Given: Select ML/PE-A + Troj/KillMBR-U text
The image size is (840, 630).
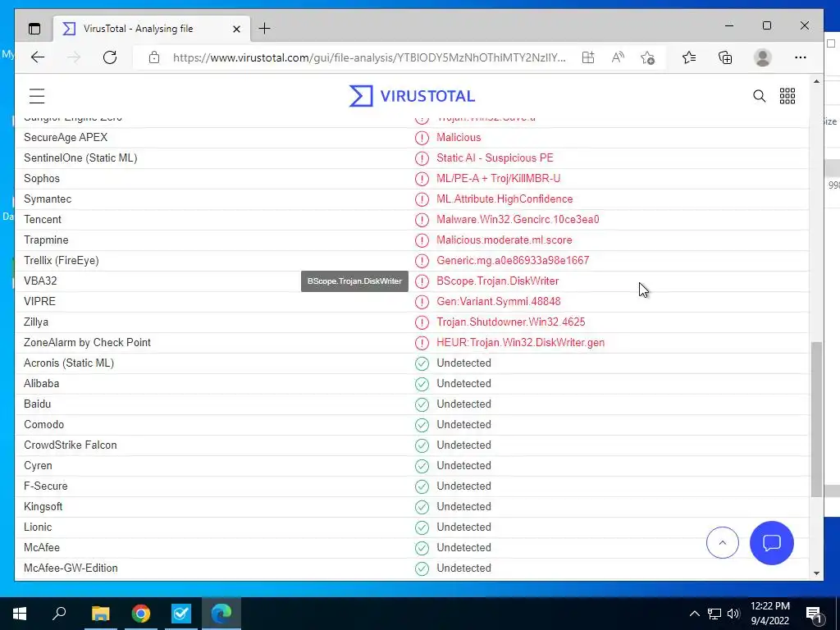Looking at the screenshot, I should pos(498,178).
